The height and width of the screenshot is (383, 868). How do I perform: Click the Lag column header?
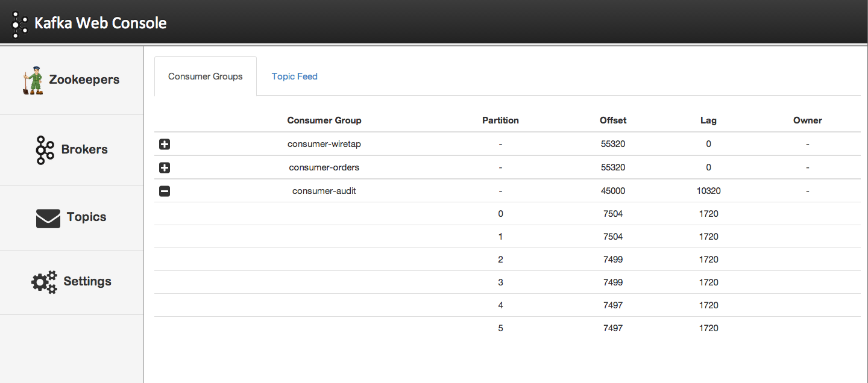pyautogui.click(x=708, y=120)
